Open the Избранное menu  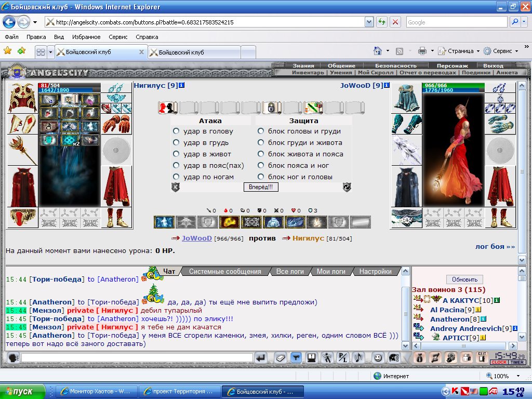pyautogui.click(x=86, y=37)
